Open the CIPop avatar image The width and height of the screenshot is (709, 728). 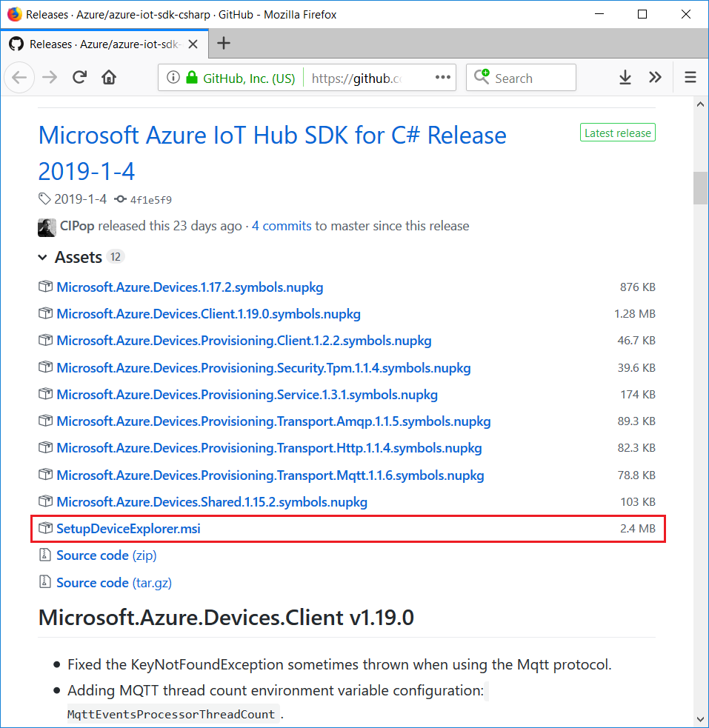(47, 227)
